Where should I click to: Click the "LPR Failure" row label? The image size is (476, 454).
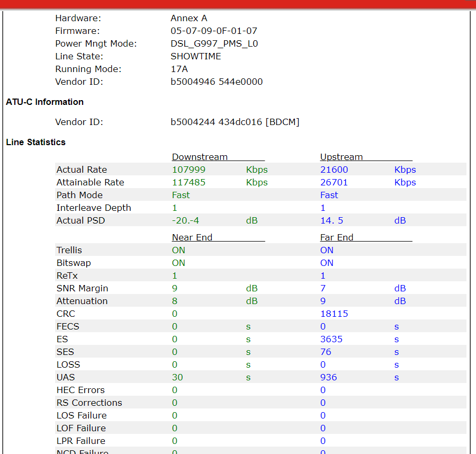(81, 441)
